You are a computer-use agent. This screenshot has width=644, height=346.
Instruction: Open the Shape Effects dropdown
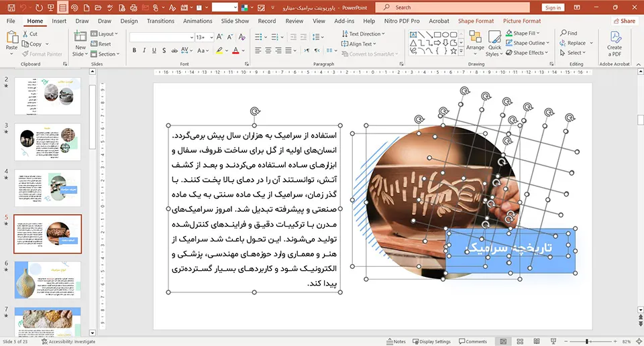527,52
